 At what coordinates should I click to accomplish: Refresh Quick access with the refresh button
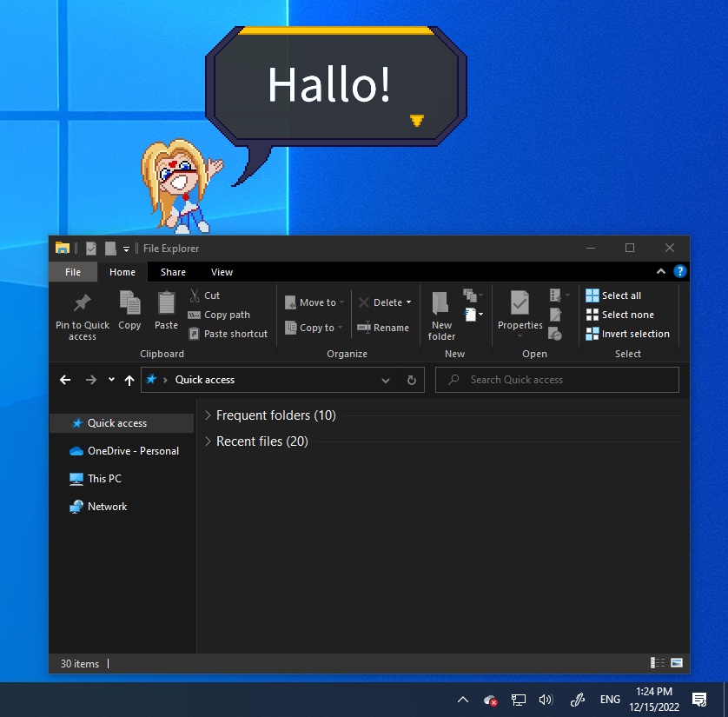coord(412,381)
